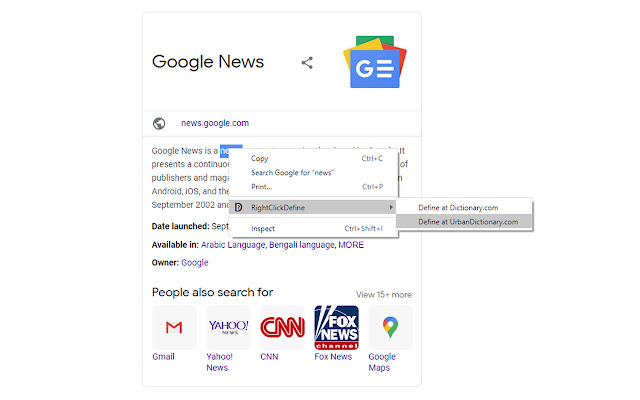The image size is (640, 400).
Task: Open the news.google.com link
Action: (x=215, y=123)
